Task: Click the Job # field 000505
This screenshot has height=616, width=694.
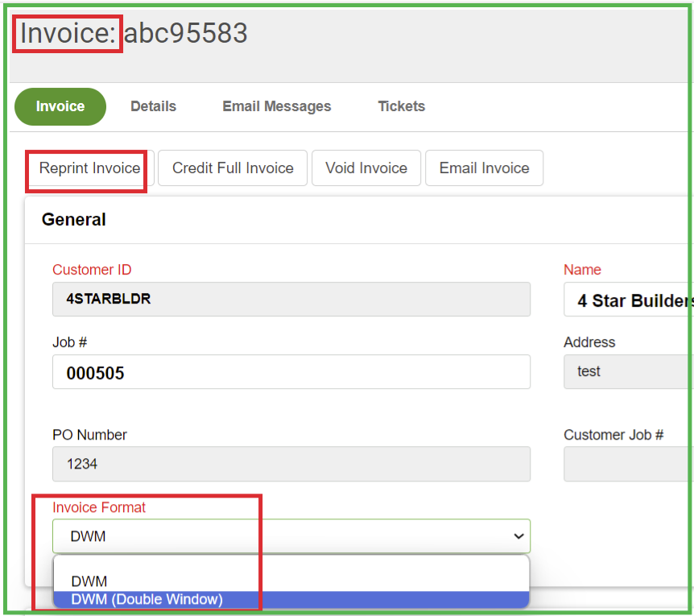Action: (291, 372)
